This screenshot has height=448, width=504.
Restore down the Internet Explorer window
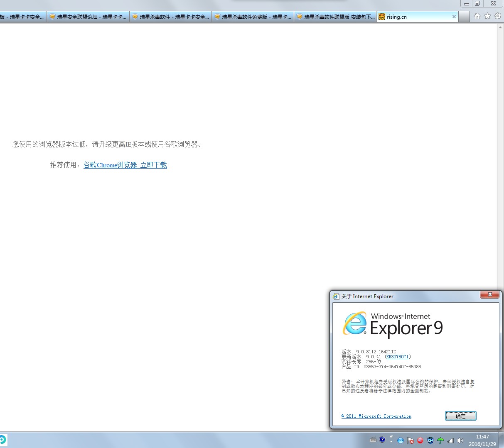coord(477,3)
